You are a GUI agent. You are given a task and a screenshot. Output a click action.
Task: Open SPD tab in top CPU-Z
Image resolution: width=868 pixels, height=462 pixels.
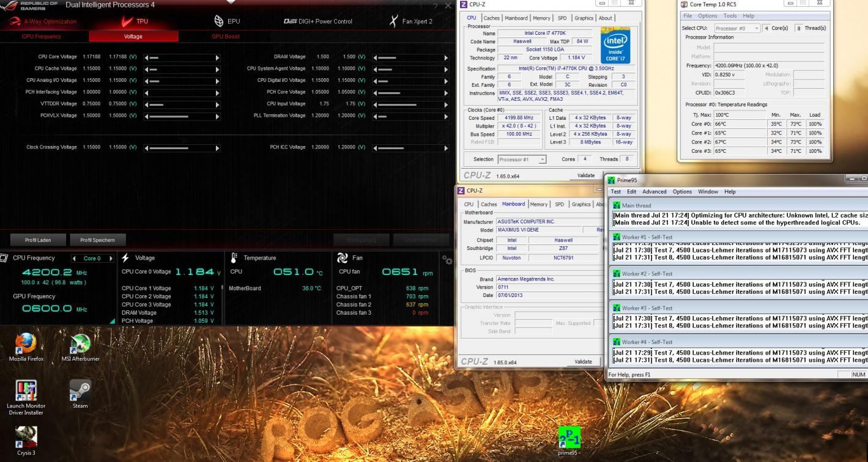pos(562,18)
